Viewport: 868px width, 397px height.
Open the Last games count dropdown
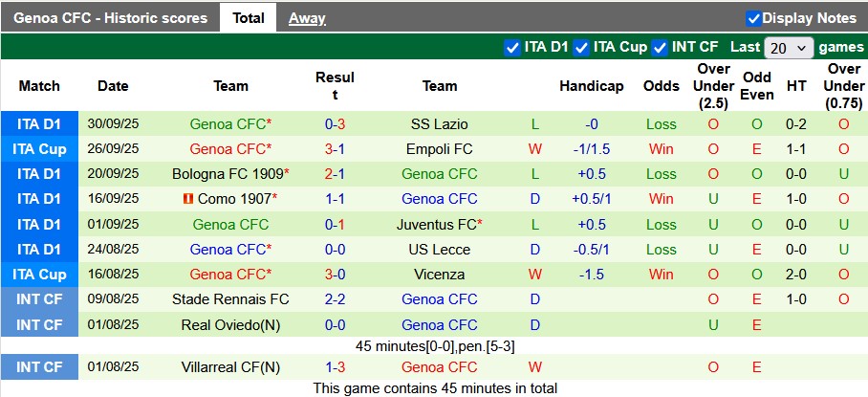pyautogui.click(x=790, y=47)
